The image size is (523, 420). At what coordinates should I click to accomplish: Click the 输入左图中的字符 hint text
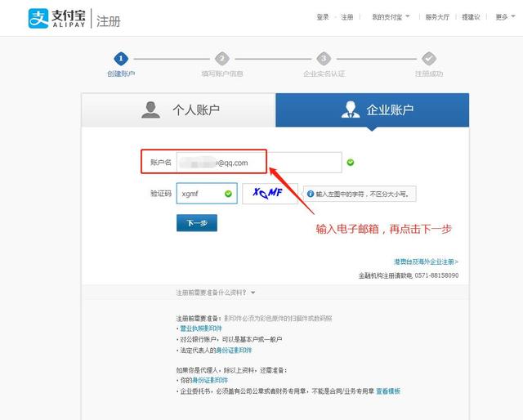362,194
